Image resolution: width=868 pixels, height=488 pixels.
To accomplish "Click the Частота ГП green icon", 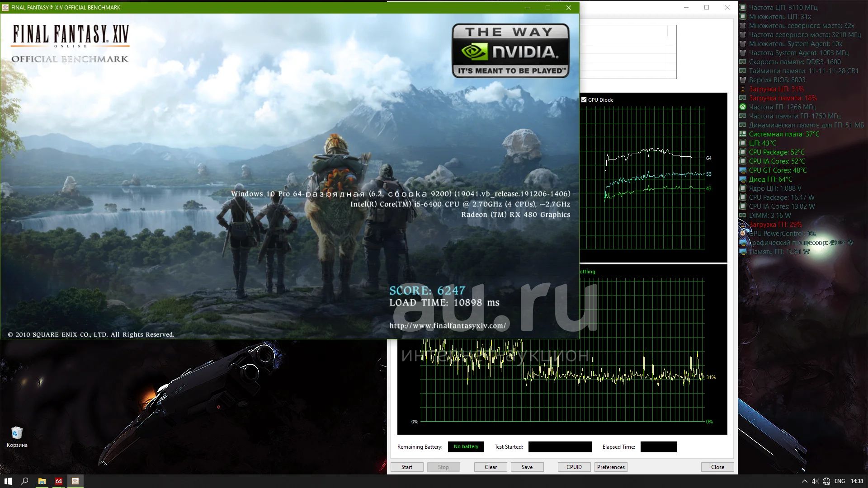I will [x=742, y=107].
